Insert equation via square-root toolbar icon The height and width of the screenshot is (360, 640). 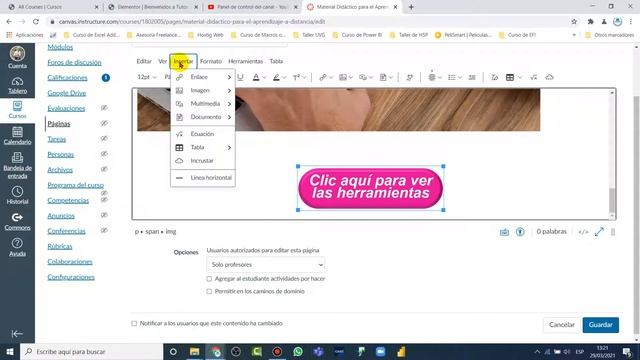click(x=533, y=77)
